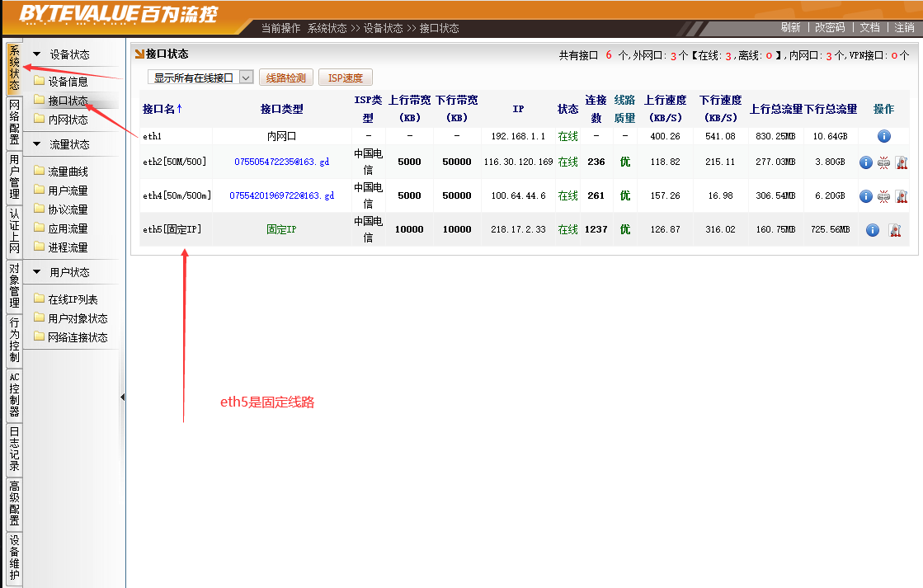Sort the table by 接口名 column header
Image resolution: width=923 pixels, height=588 pixels.
click(x=162, y=109)
